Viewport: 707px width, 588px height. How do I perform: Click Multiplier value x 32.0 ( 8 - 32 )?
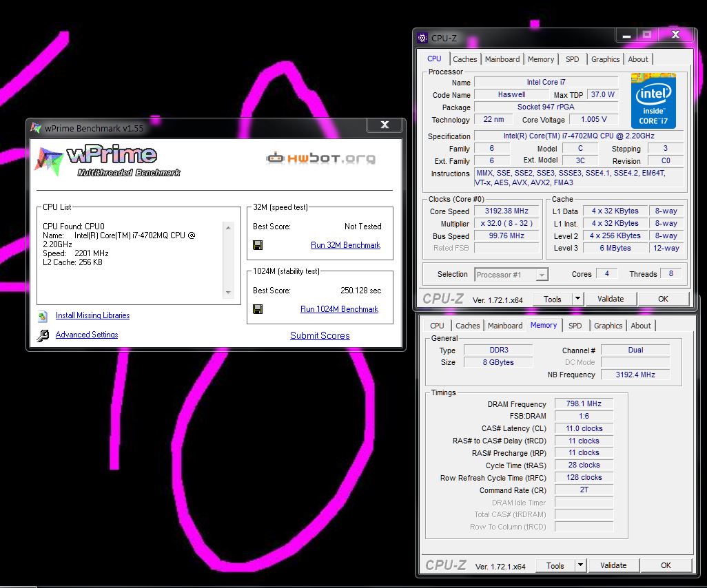click(x=506, y=224)
